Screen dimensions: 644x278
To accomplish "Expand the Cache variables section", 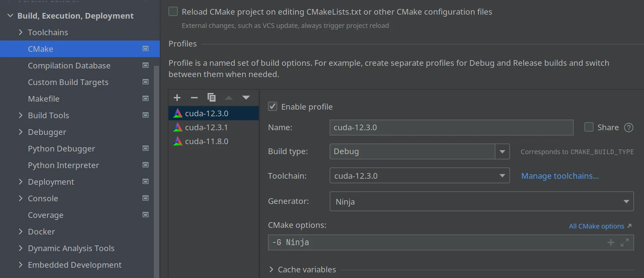I will coord(271,269).
